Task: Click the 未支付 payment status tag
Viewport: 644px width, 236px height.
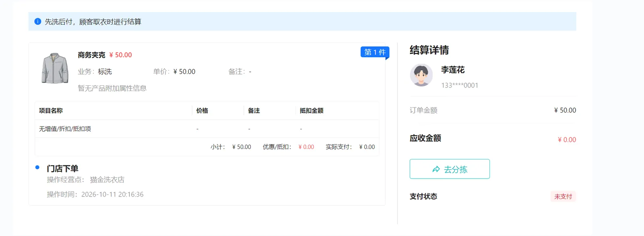Action: coord(563,197)
